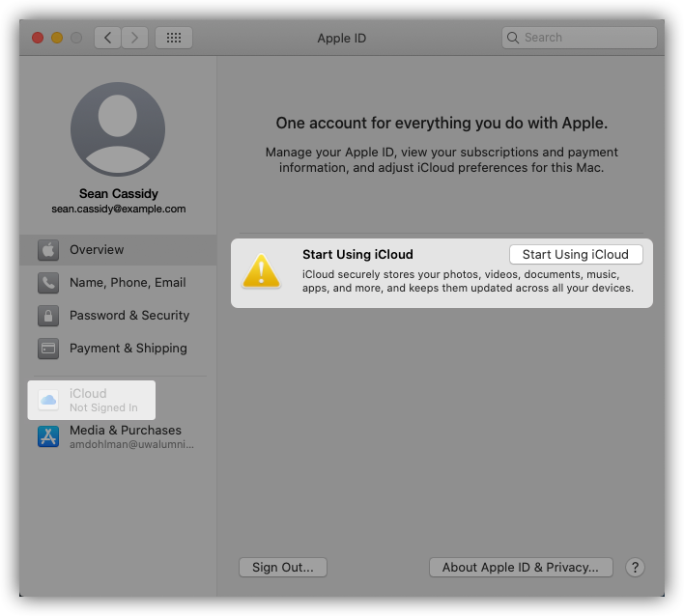Open help with the question mark button
Viewport: 684px width, 616px height.
coord(635,567)
